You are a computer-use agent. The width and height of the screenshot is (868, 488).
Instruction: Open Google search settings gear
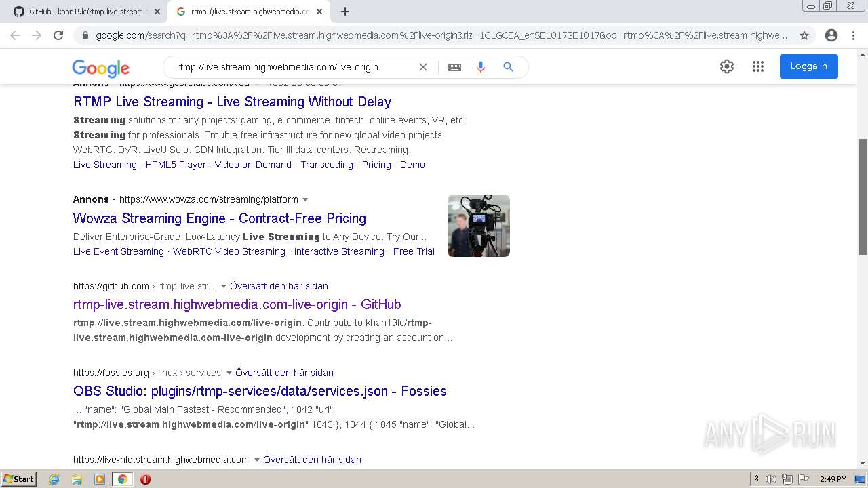click(x=727, y=66)
